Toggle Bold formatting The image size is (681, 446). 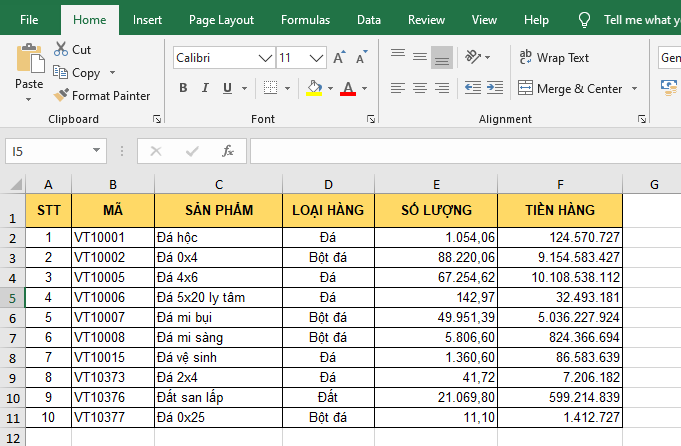pos(183,88)
